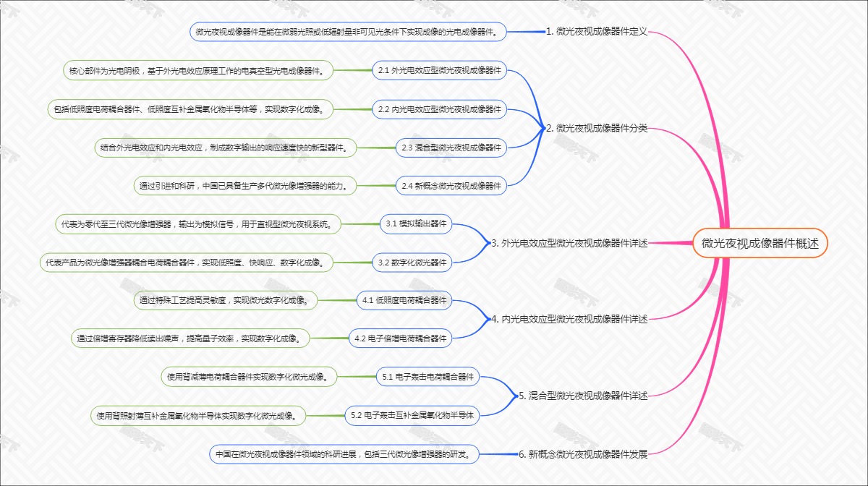Select the central node 微光夜视成像器件概述
Image resolution: width=868 pixels, height=486 pixels.
pyautogui.click(x=759, y=243)
